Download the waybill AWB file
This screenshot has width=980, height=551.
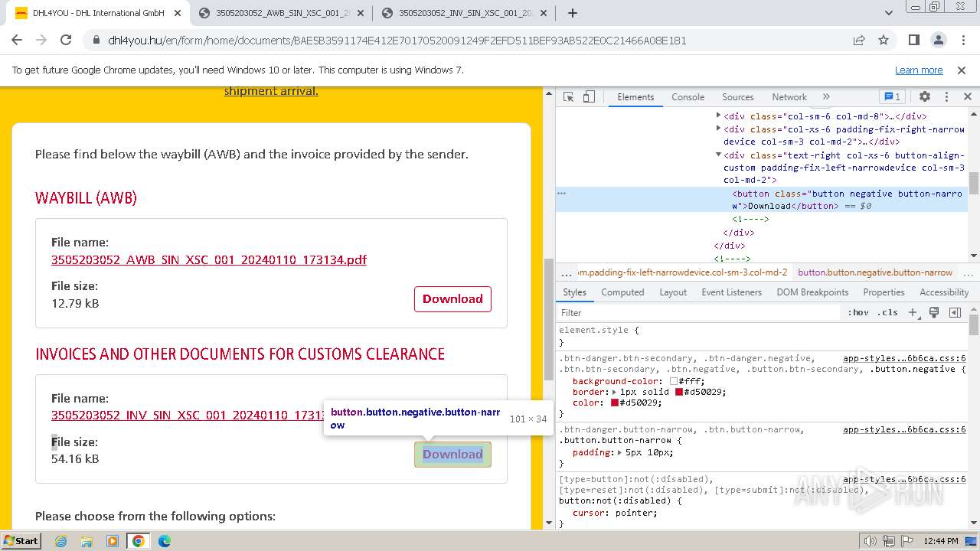point(452,299)
